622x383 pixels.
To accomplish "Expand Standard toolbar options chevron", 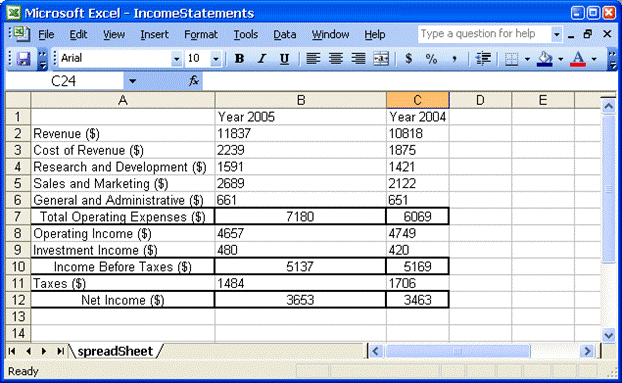I will pos(42,59).
